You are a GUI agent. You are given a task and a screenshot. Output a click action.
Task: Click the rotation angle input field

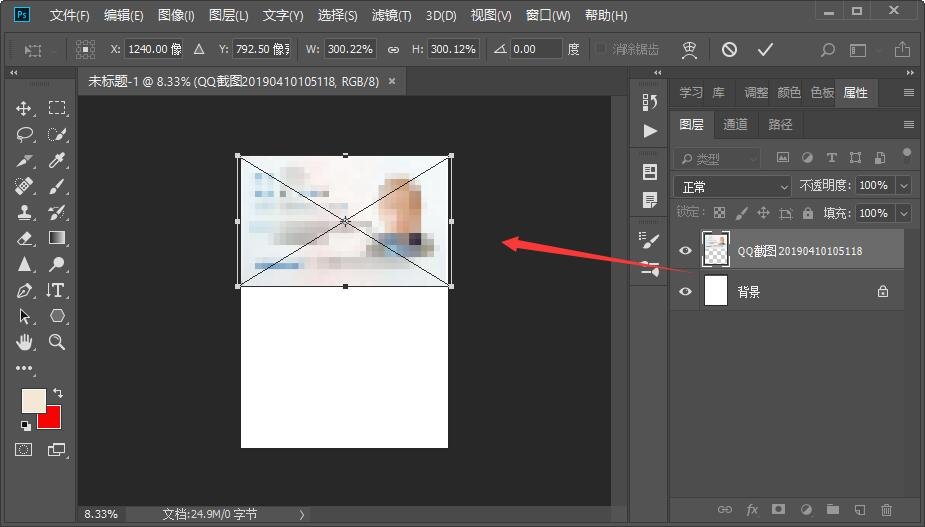pyautogui.click(x=536, y=49)
